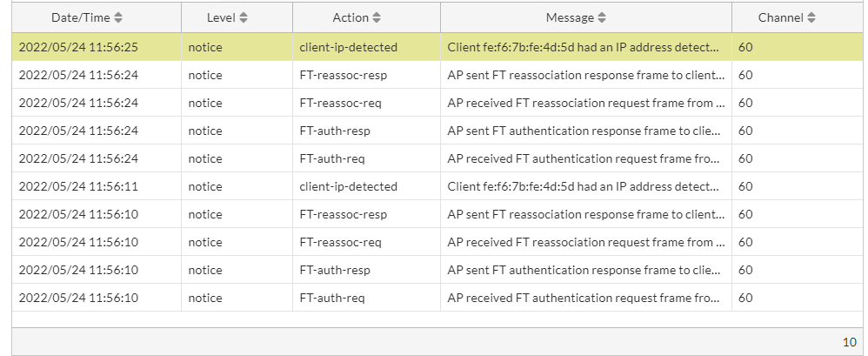Click the Message column header text
Image resolution: width=868 pixels, height=356 pixels.
(x=570, y=17)
